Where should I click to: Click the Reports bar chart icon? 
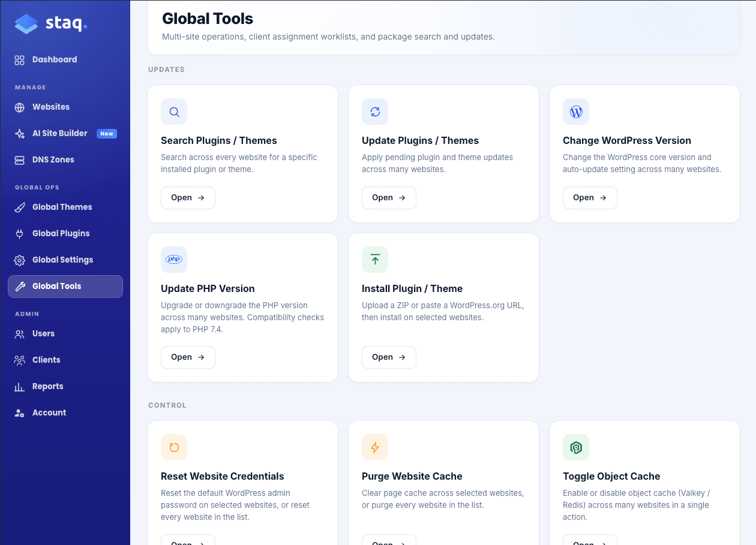click(x=20, y=387)
